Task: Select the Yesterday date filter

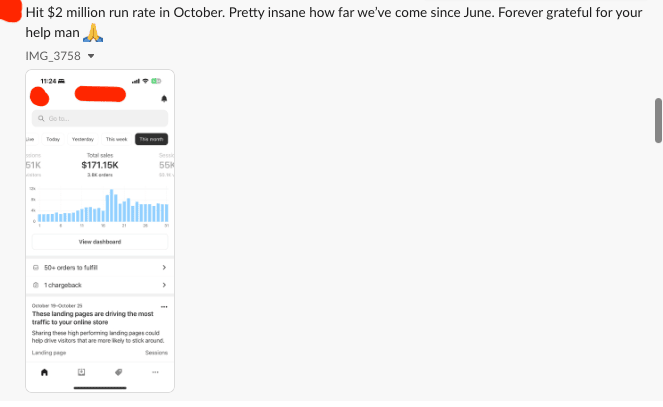Action: tap(83, 139)
